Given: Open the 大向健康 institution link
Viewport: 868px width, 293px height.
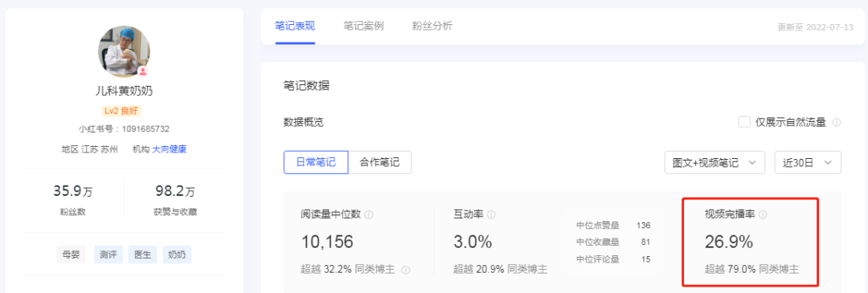Looking at the screenshot, I should click(x=170, y=149).
